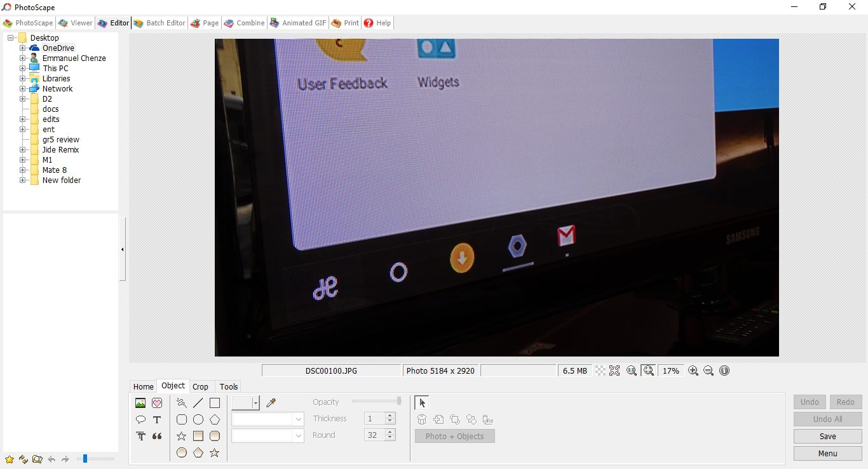Screen dimensions: 868x469
Task: Choose the line drawing tool
Action: tap(198, 403)
